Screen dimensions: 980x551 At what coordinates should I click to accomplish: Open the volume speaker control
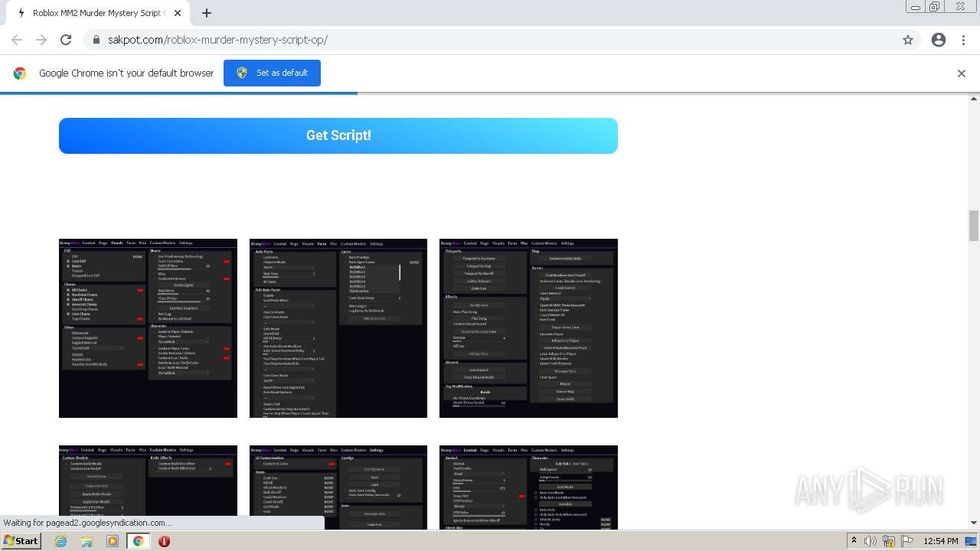tap(871, 541)
